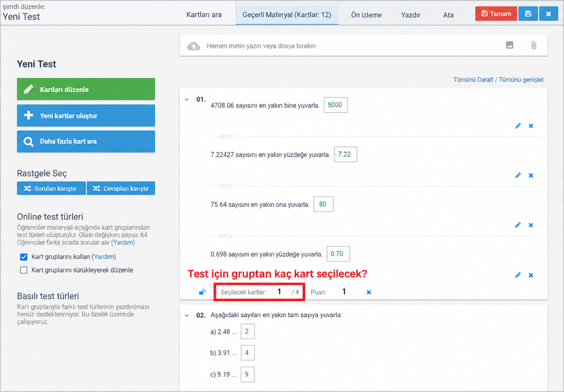Screen dimensions: 564x392
Task: Switch to Kartları ara tab
Action: 204,15
